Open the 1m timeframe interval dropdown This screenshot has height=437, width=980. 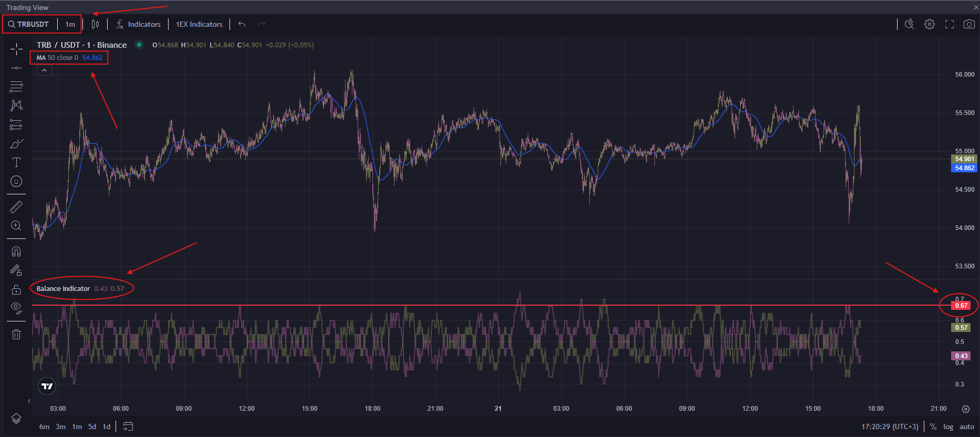70,24
